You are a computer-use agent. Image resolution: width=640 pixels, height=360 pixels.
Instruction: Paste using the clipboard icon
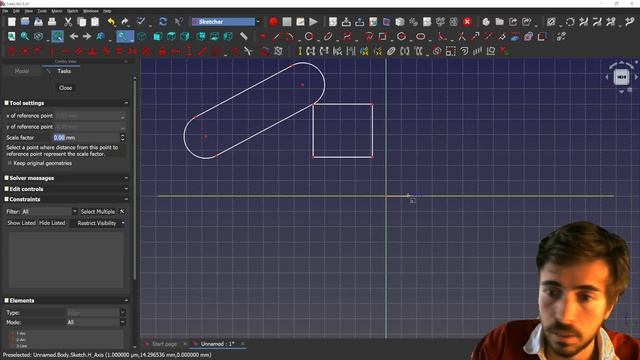point(95,22)
